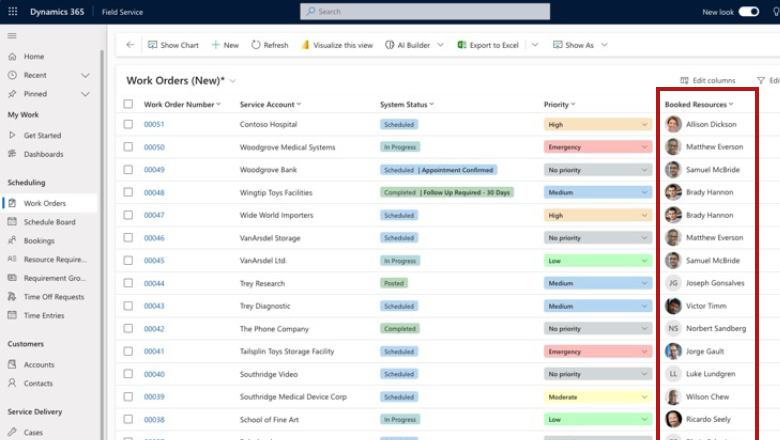780x440 pixels.
Task: Open Export to Excel options chevron
Action: (535, 45)
